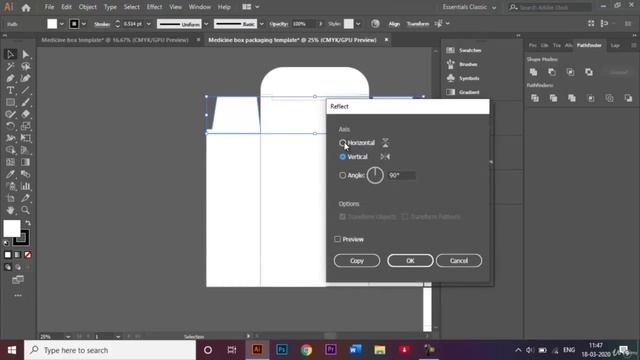The height and width of the screenshot is (360, 640).
Task: Open the File menu
Action: (x=49, y=7)
